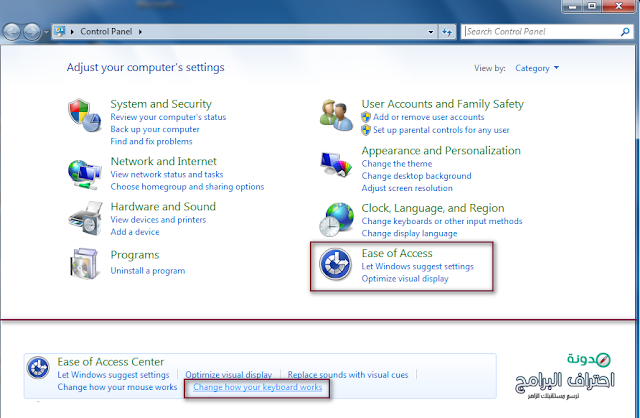Viewport: 640px width, 418px height.
Task: Open the View by Category dropdown
Action: click(537, 68)
